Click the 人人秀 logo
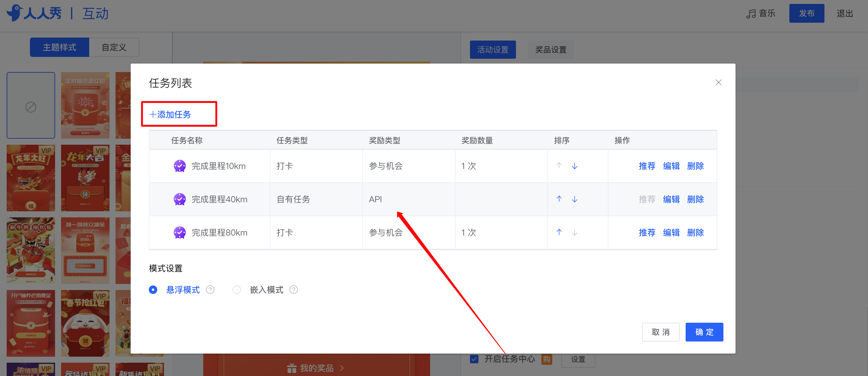 click(34, 14)
